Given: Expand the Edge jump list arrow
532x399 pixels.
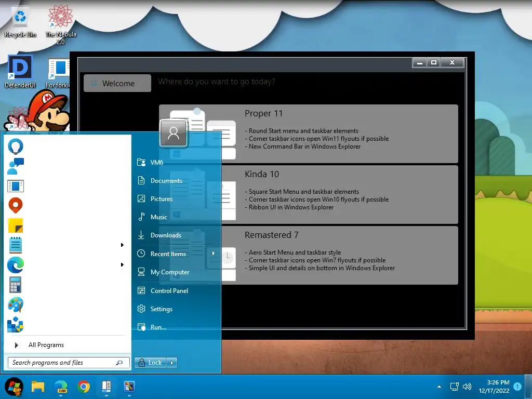Looking at the screenshot, I should [122, 264].
